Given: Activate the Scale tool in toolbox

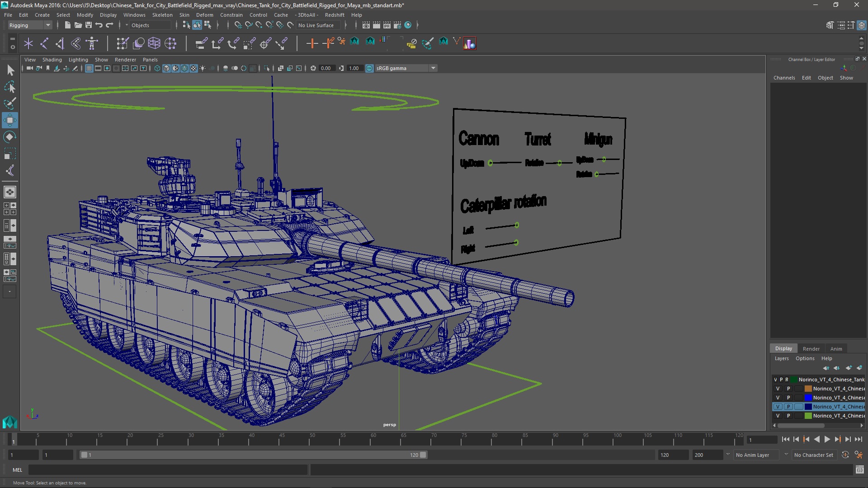Looking at the screenshot, I should pos(10,154).
